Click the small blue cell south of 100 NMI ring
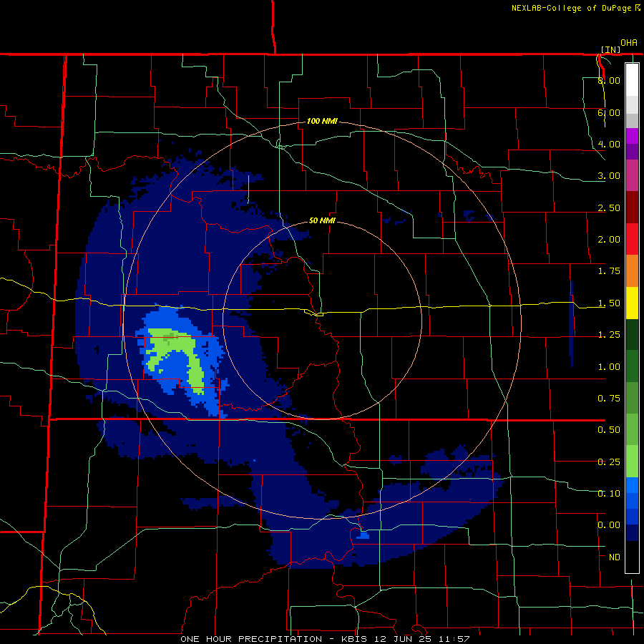This screenshot has height=644, width=644. coord(364,535)
